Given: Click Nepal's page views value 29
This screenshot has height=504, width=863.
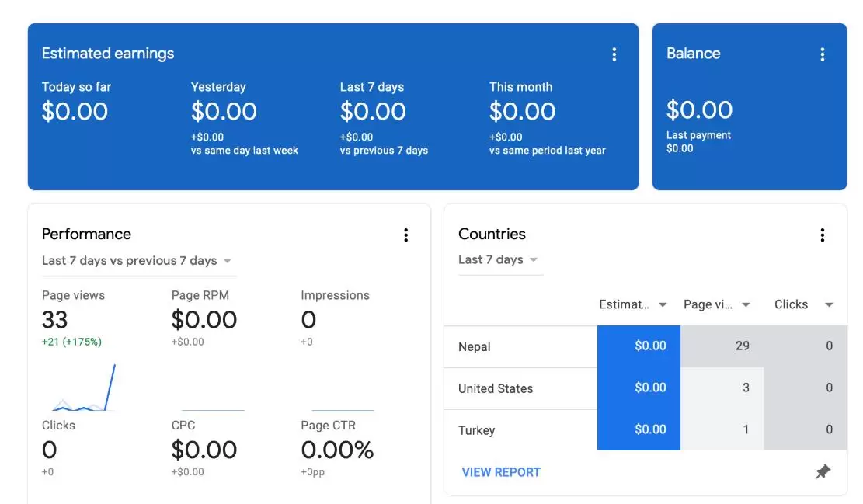Looking at the screenshot, I should tap(743, 346).
